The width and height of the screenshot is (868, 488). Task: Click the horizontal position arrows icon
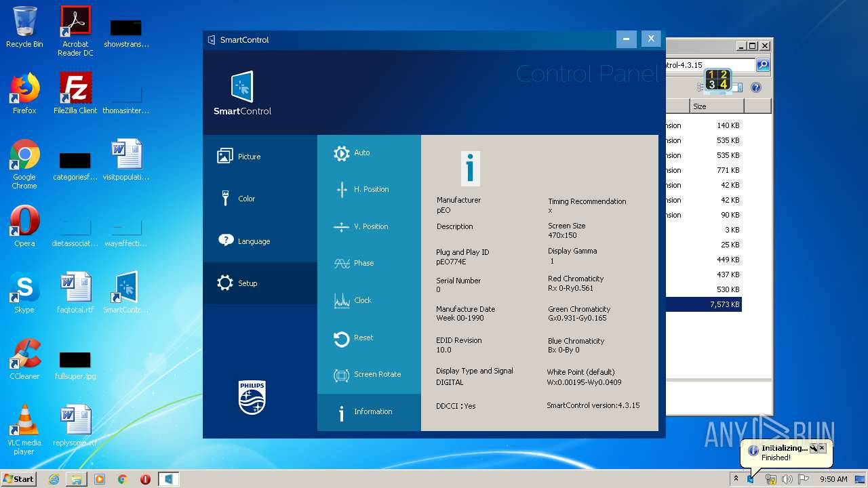(x=342, y=190)
